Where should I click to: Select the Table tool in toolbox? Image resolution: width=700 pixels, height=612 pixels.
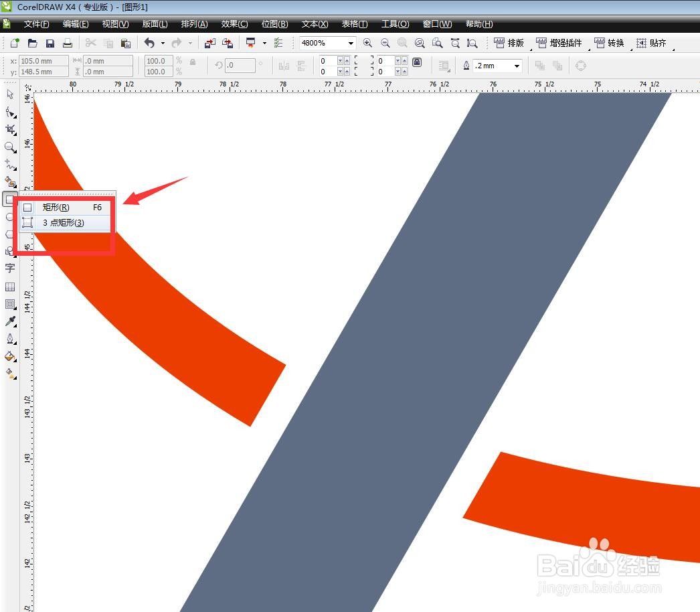[10, 287]
